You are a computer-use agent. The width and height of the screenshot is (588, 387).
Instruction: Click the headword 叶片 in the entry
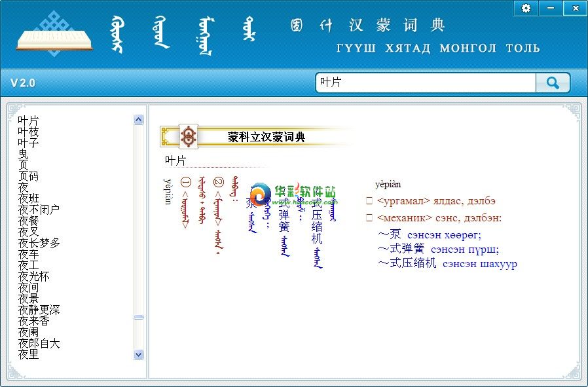point(175,160)
